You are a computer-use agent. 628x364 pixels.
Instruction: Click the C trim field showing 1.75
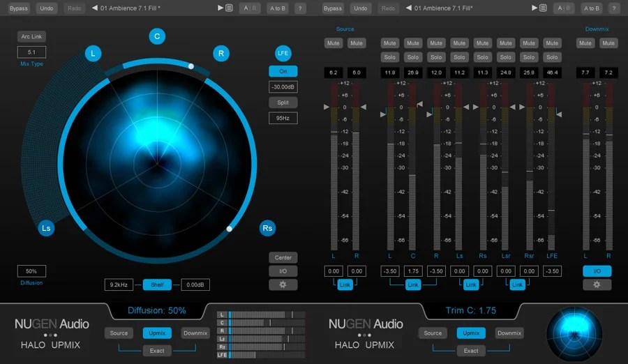(413, 271)
